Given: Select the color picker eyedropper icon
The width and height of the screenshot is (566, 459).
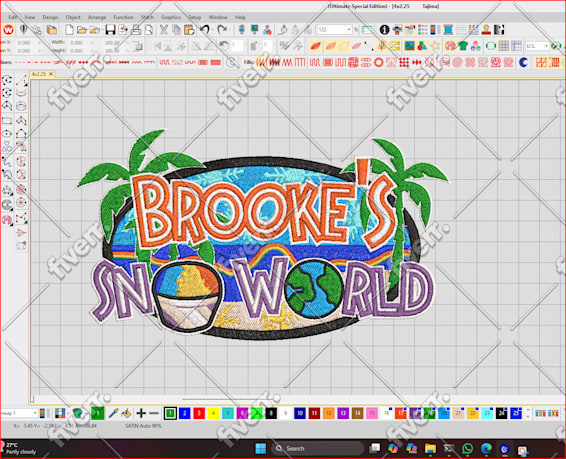Looking at the screenshot, I should pyautogui.click(x=113, y=413).
